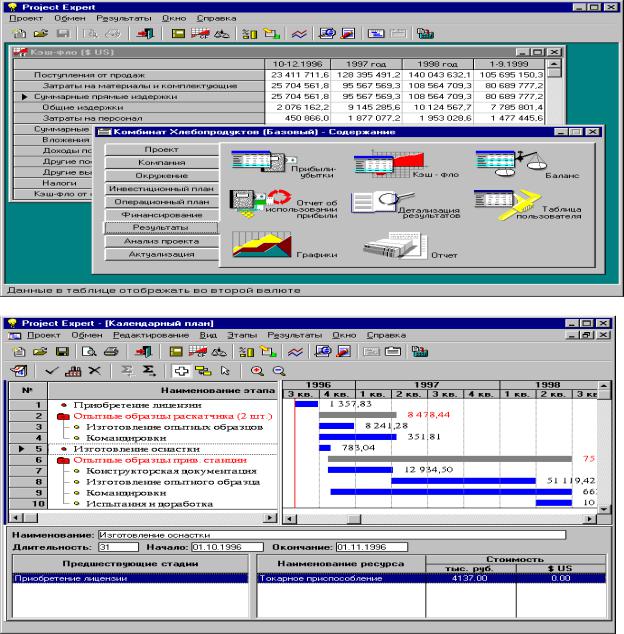The width and height of the screenshot is (624, 634).
Task: Click print preview icon in Календарный план toolbar
Action: coord(89,351)
